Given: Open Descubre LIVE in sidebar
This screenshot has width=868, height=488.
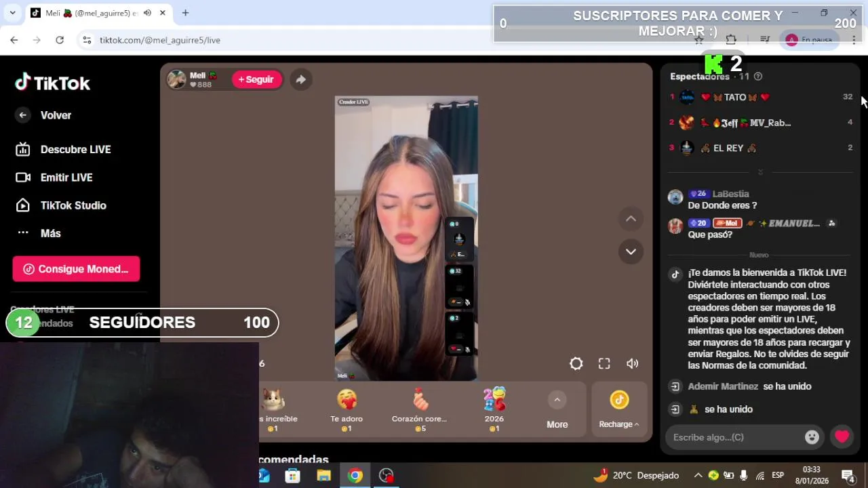Looking at the screenshot, I should pyautogui.click(x=63, y=149).
